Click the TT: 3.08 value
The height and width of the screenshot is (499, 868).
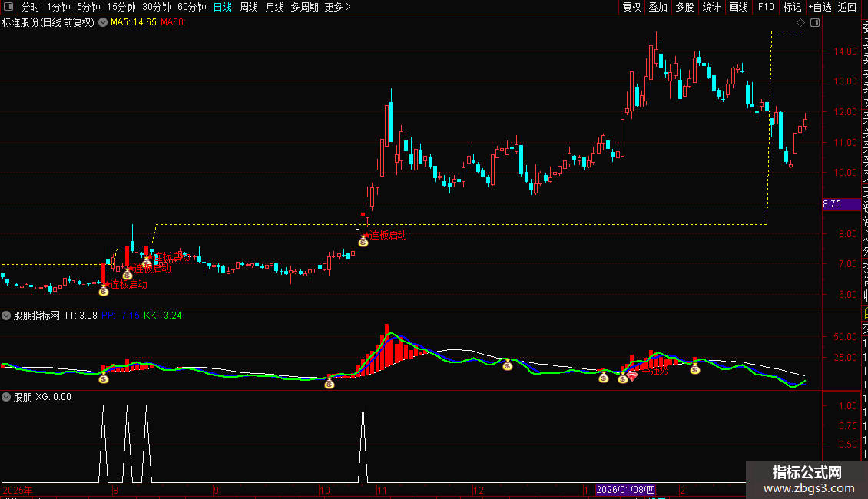coord(80,316)
